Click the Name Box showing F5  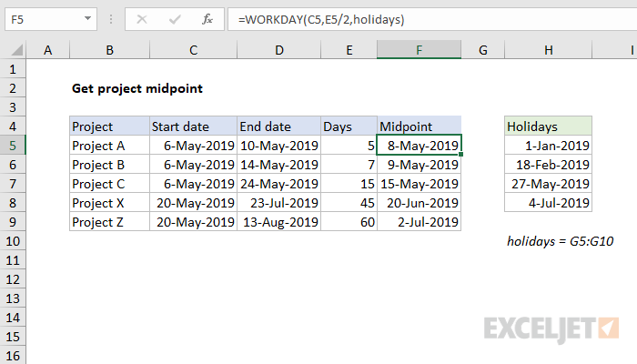pyautogui.click(x=51, y=19)
